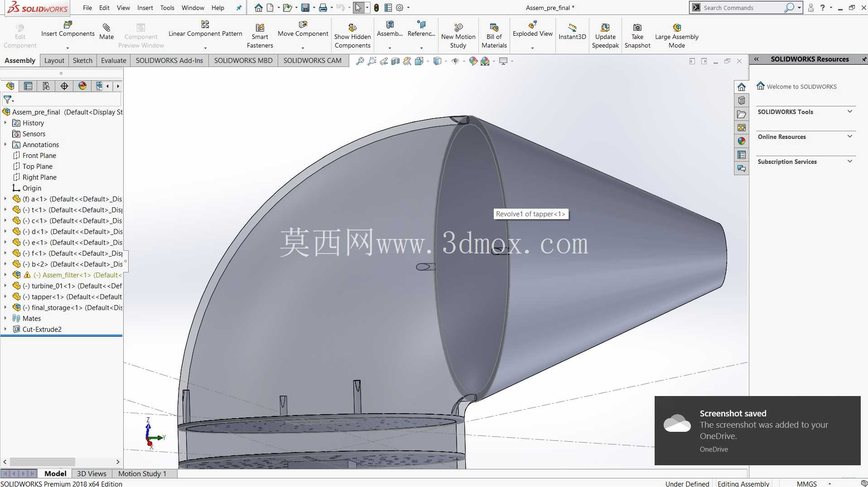Click Zoom to Area icon
Viewport: 868px width, 487px height.
pyautogui.click(x=372, y=61)
